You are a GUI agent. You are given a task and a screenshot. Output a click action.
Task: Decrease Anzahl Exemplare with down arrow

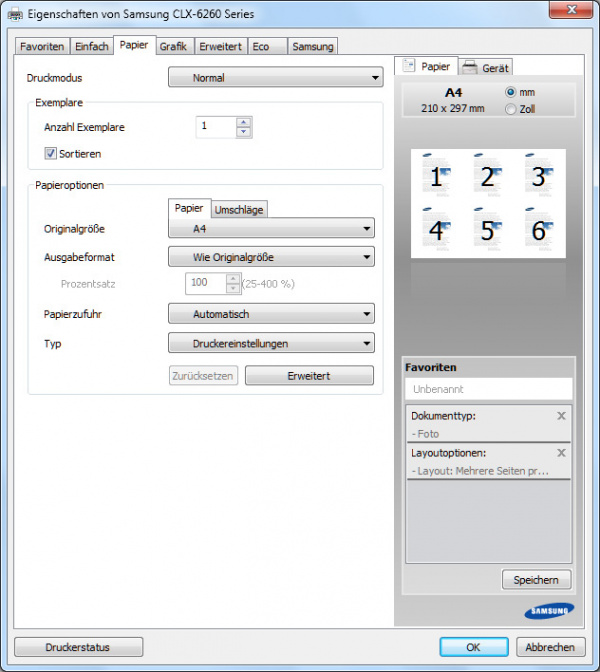[243, 132]
